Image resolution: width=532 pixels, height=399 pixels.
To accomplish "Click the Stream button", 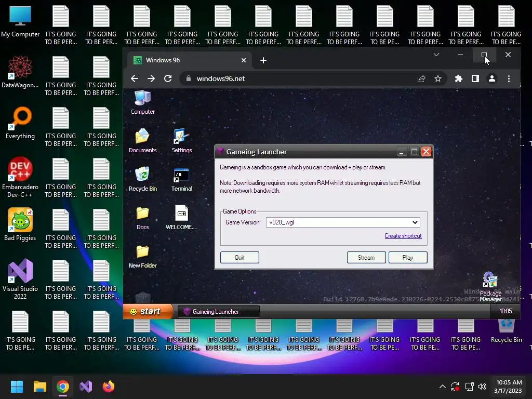I will click(366, 258).
